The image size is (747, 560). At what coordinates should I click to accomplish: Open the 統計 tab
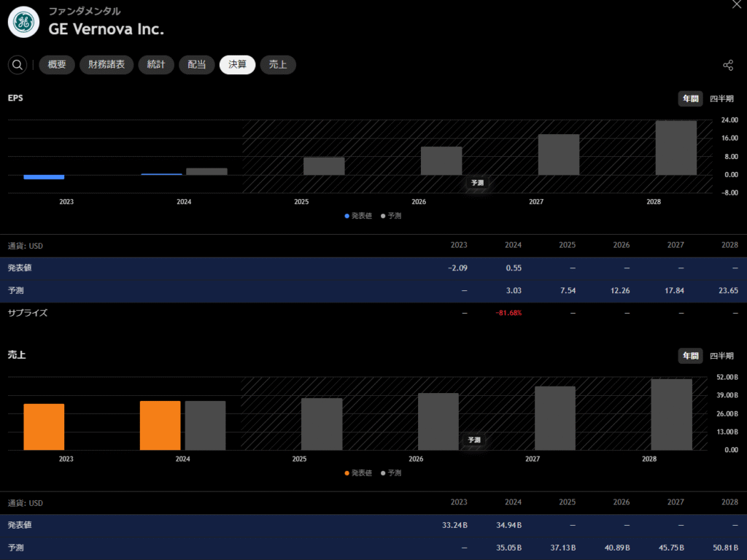(x=156, y=65)
